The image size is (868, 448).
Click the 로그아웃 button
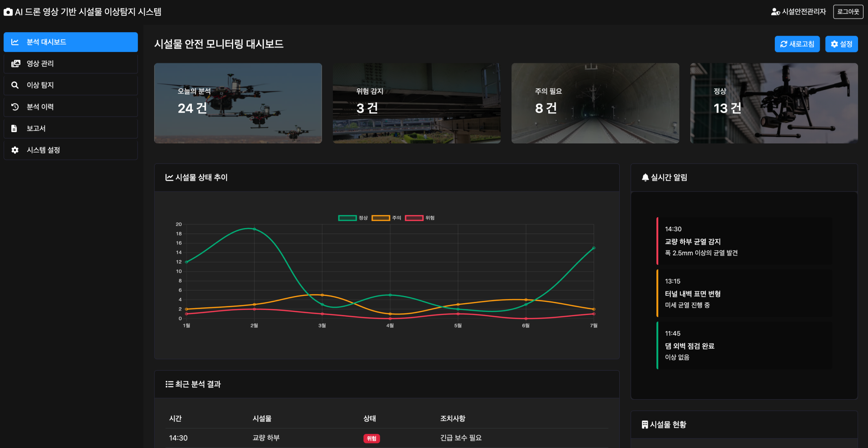[848, 12]
